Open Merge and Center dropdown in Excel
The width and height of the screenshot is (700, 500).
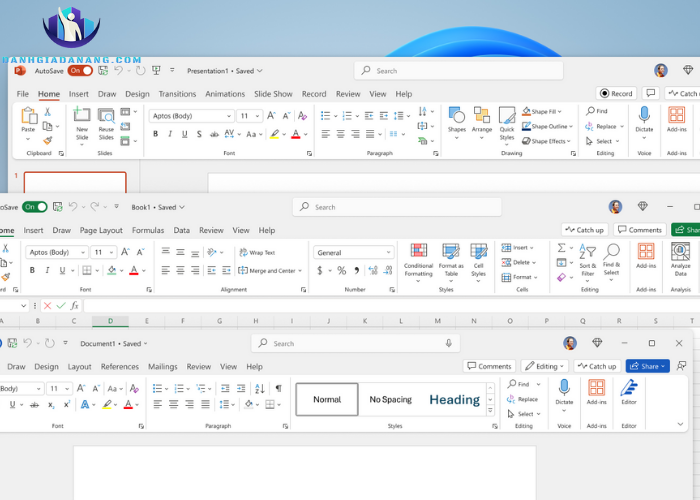[300, 271]
